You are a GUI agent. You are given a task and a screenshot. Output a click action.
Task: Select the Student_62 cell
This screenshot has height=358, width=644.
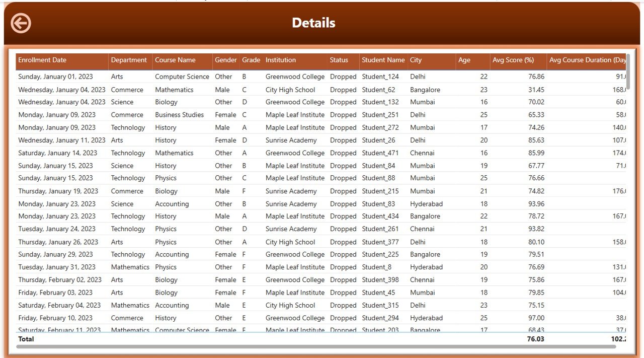coord(378,90)
